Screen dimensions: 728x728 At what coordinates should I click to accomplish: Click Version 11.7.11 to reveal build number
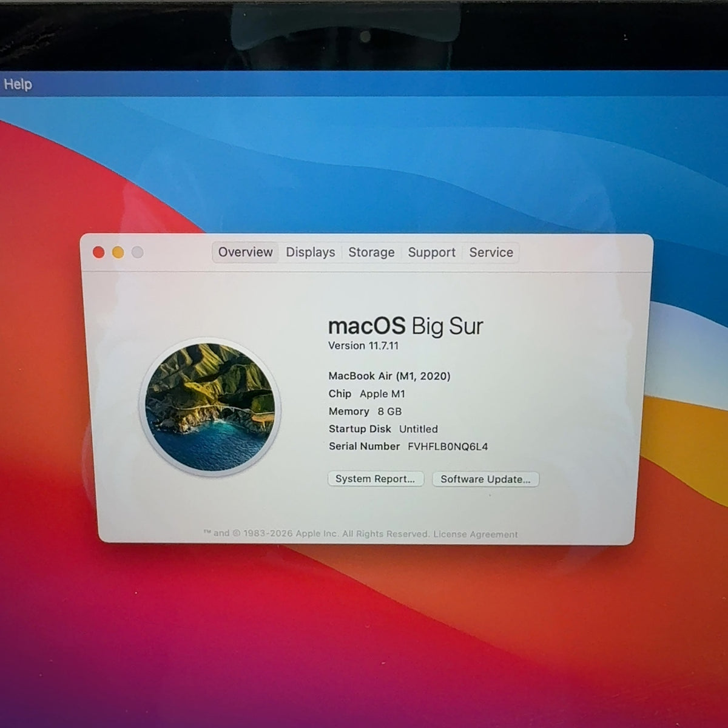pyautogui.click(x=363, y=346)
